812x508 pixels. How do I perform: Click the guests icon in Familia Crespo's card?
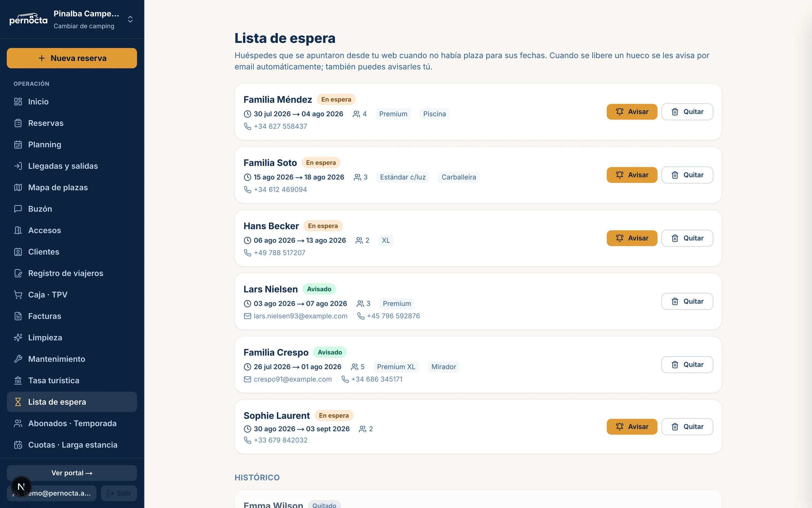(354, 367)
